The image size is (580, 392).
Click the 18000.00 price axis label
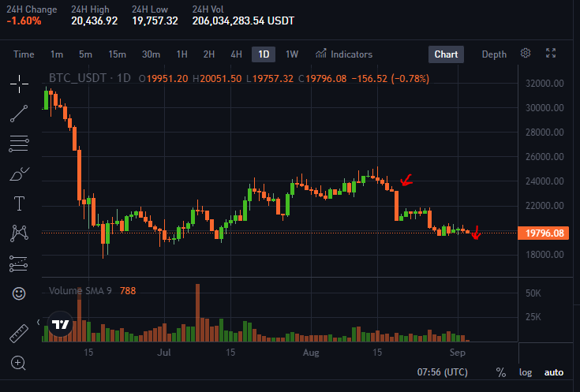(x=544, y=255)
